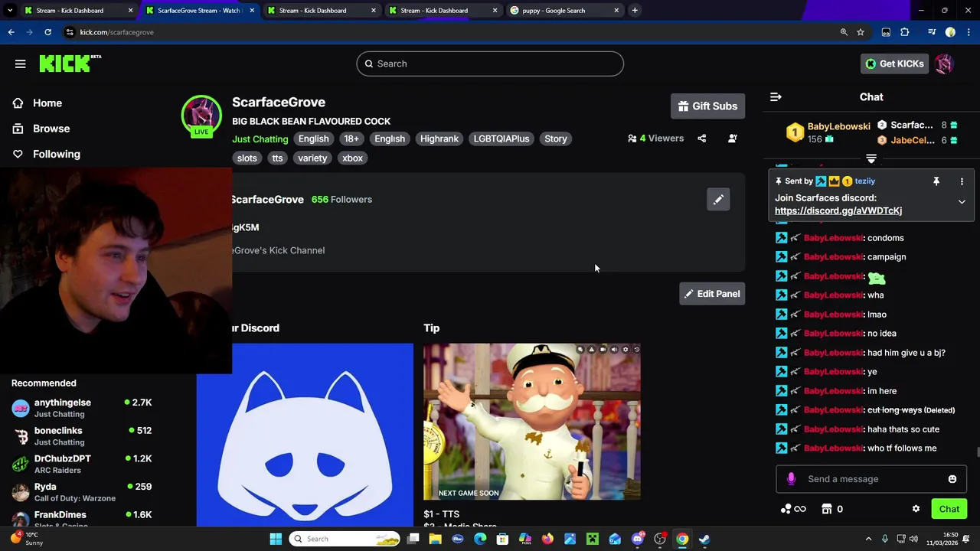The width and height of the screenshot is (980, 551).
Task: Click the share stream icon
Action: [702, 139]
